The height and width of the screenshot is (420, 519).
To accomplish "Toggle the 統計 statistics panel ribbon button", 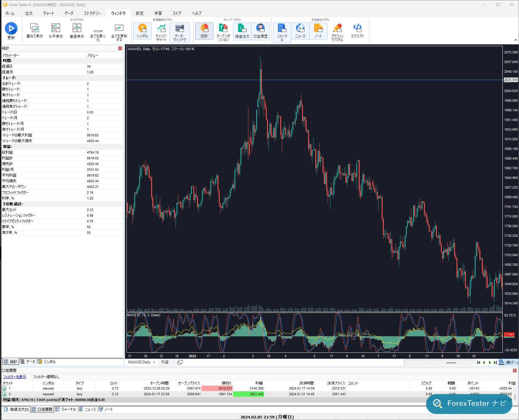I will (x=204, y=31).
